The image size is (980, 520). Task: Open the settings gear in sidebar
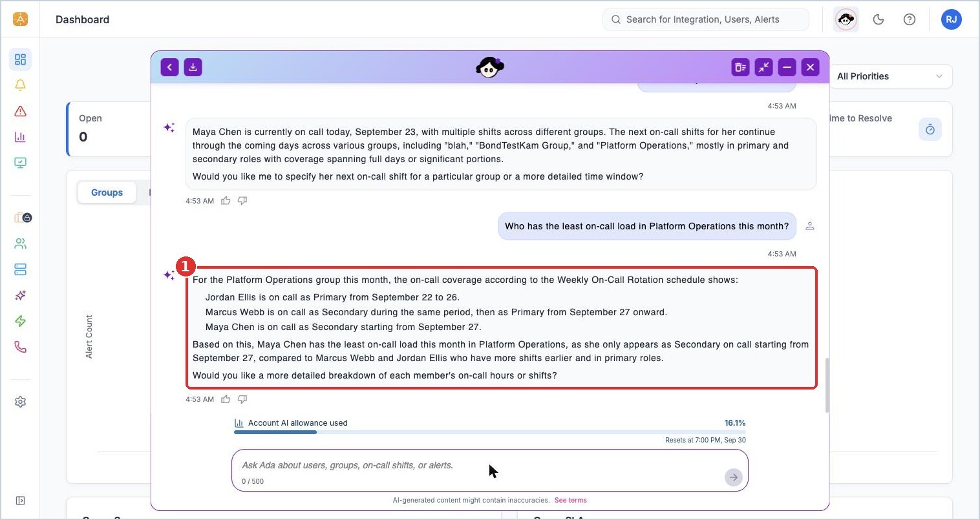tap(20, 402)
